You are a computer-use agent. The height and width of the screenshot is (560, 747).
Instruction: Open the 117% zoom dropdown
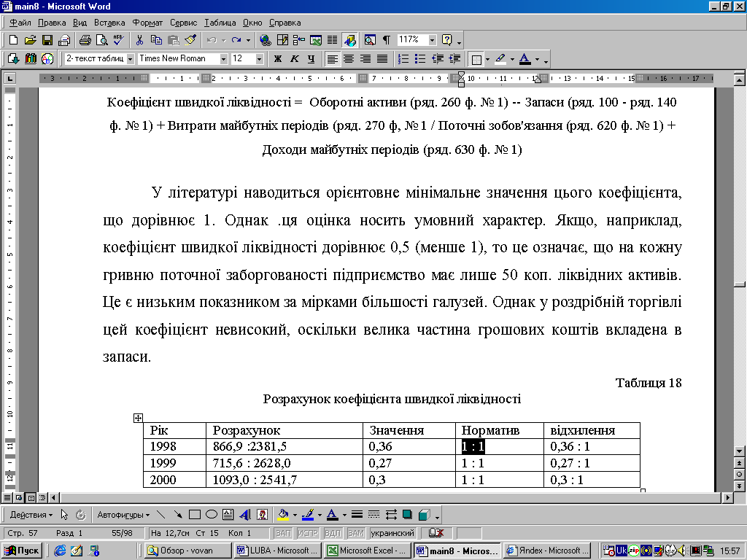(432, 40)
